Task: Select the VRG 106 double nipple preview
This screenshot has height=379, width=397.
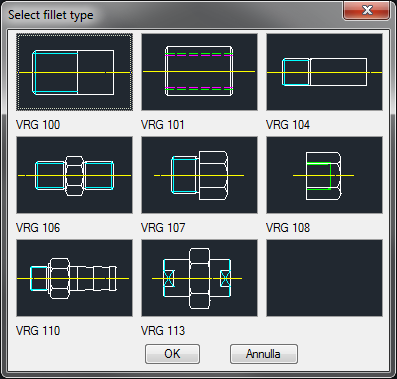Action: (x=74, y=175)
